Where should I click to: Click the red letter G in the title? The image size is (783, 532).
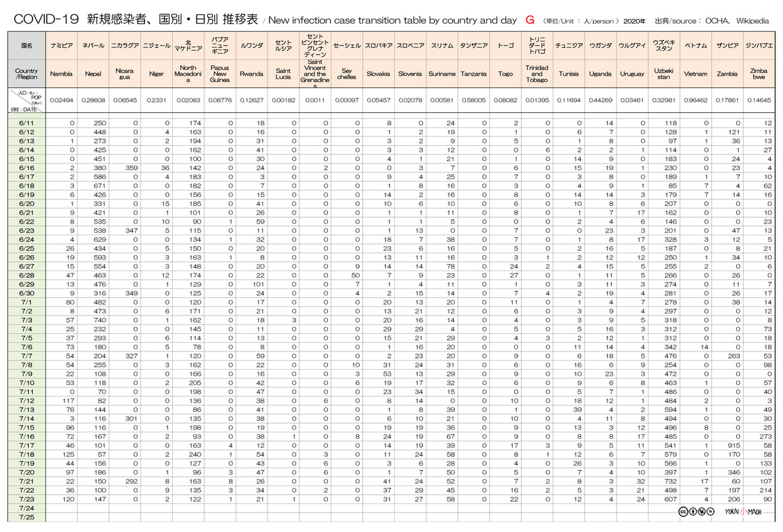(x=530, y=20)
